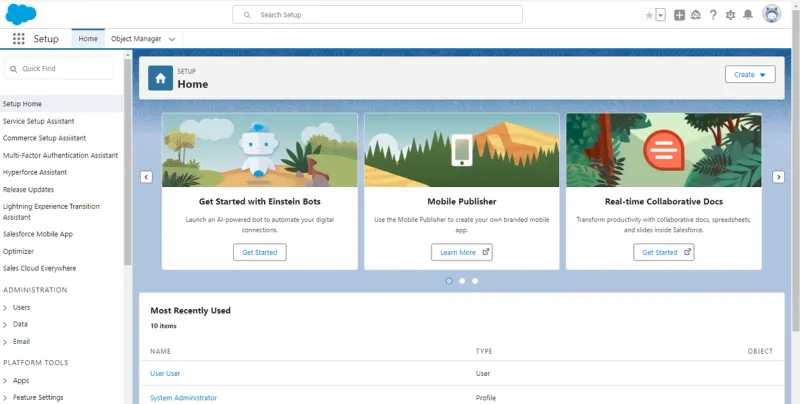
Task: Open the Object Manager tab dropdown chevron
Action: pyautogui.click(x=172, y=39)
